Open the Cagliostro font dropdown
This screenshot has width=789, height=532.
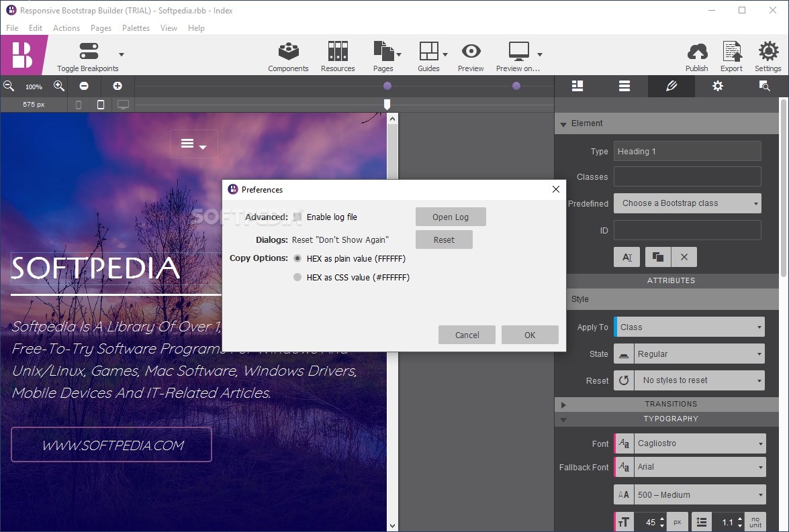[x=700, y=443]
